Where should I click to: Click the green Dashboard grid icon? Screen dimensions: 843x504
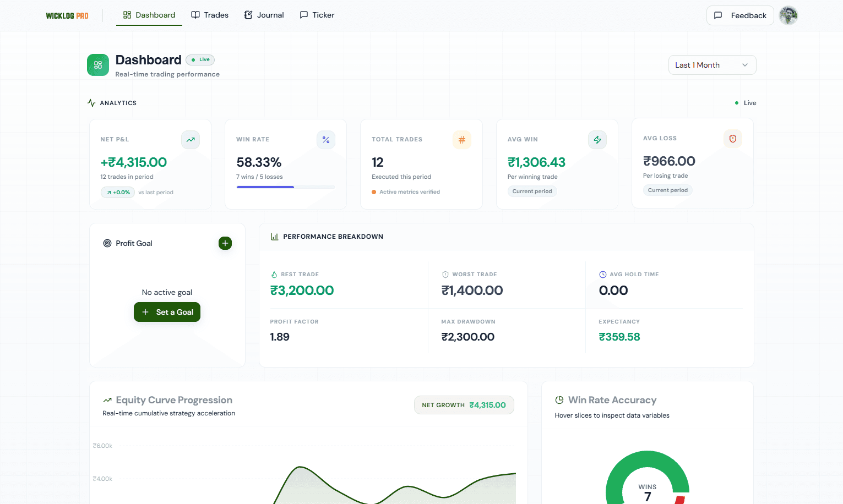click(x=98, y=65)
